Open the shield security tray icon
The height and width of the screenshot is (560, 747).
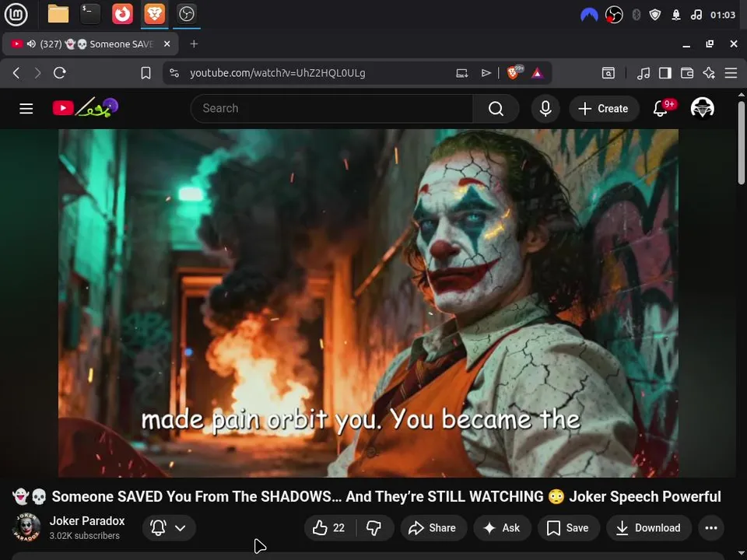pyautogui.click(x=655, y=16)
